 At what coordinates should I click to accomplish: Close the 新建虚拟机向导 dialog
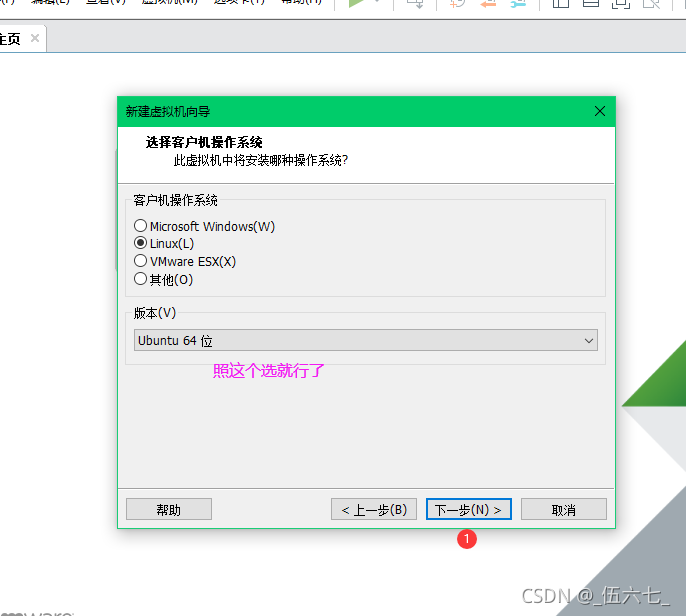point(600,111)
